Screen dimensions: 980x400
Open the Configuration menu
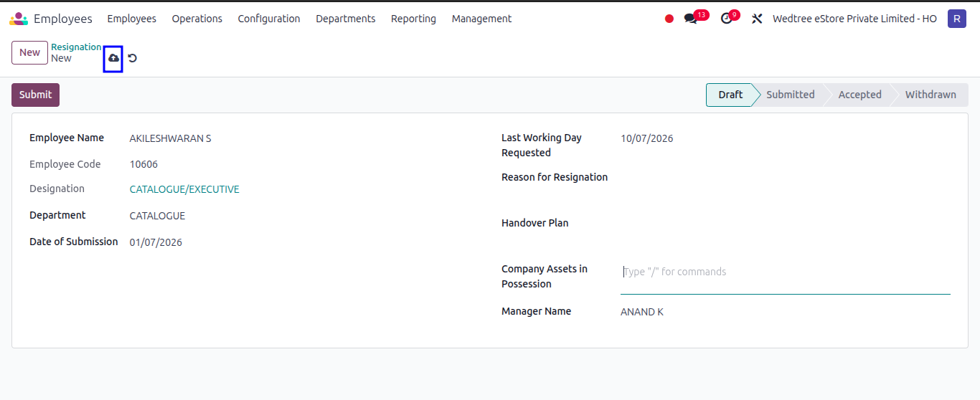[x=269, y=19]
